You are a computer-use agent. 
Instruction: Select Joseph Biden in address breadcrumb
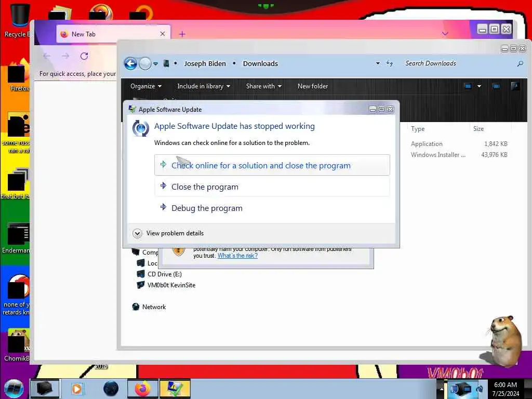(205, 63)
